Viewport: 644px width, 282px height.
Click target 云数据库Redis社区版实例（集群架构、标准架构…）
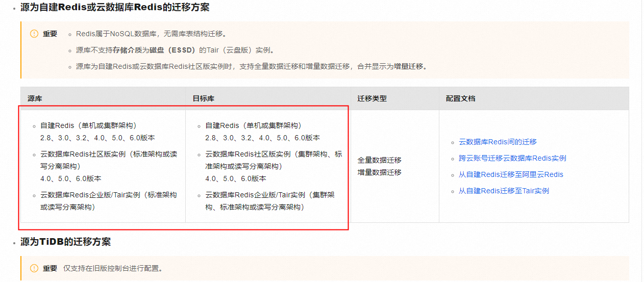pos(274,160)
